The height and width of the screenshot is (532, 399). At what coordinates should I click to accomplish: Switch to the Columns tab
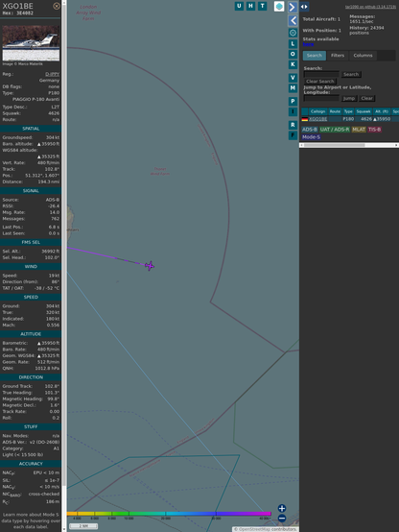[x=363, y=56]
